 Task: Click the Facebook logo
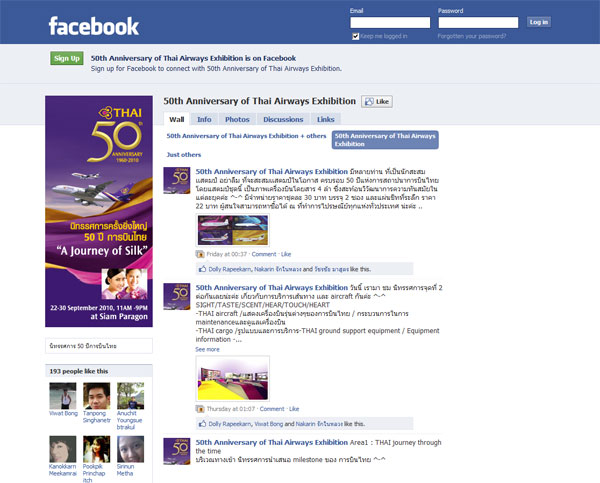(94, 26)
